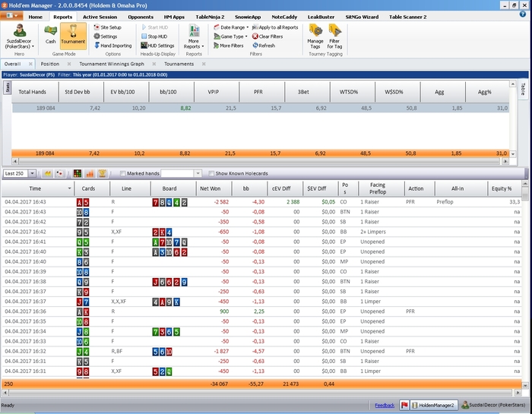Open the Date Range filter dropdown

coord(231,27)
